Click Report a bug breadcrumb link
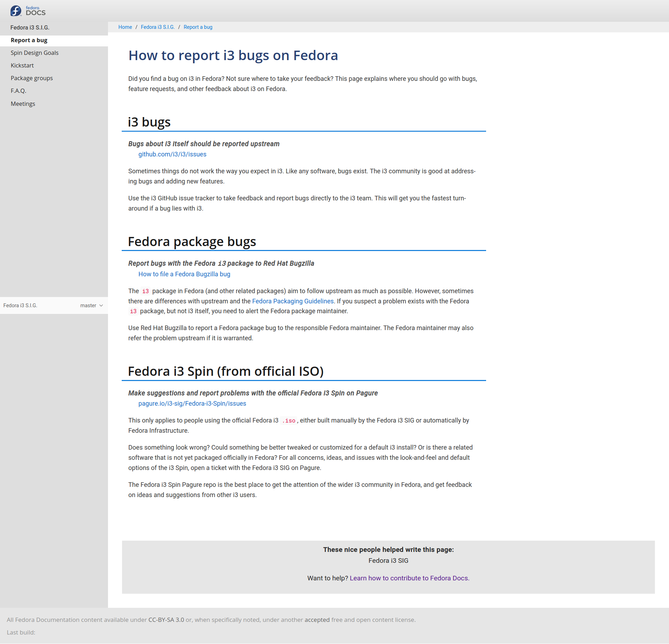The image size is (669, 644). (198, 27)
